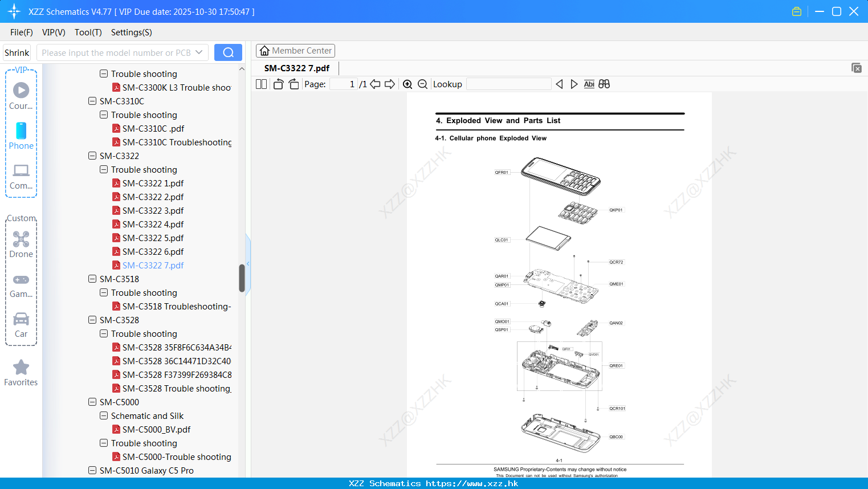
Task: Click the tree panel vertical scrollbar thumb
Action: pos(242,278)
